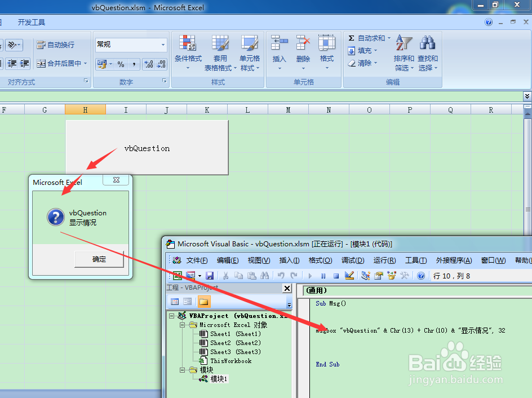Image resolution: width=532 pixels, height=398 pixels.
Task: Open AutoSum in the Editing group
Action: [369, 38]
